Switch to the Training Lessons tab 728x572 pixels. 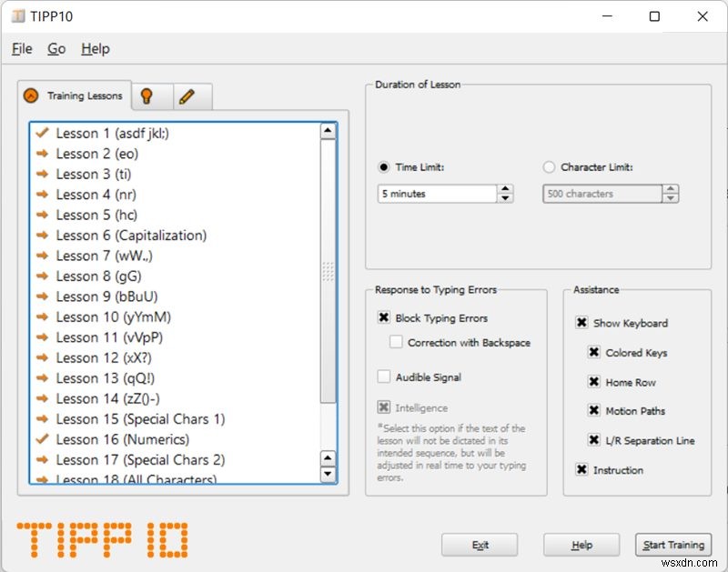75,95
